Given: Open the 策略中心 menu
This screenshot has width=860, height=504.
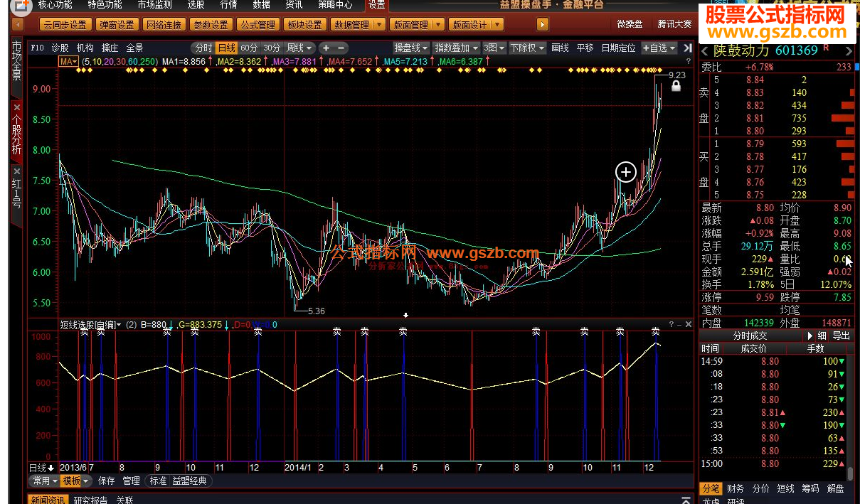Looking at the screenshot, I should click(x=335, y=5).
